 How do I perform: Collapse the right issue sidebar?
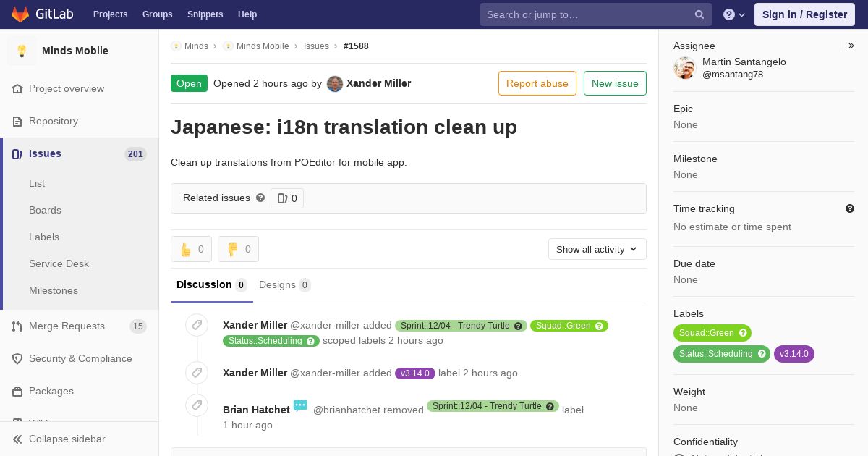pos(851,46)
